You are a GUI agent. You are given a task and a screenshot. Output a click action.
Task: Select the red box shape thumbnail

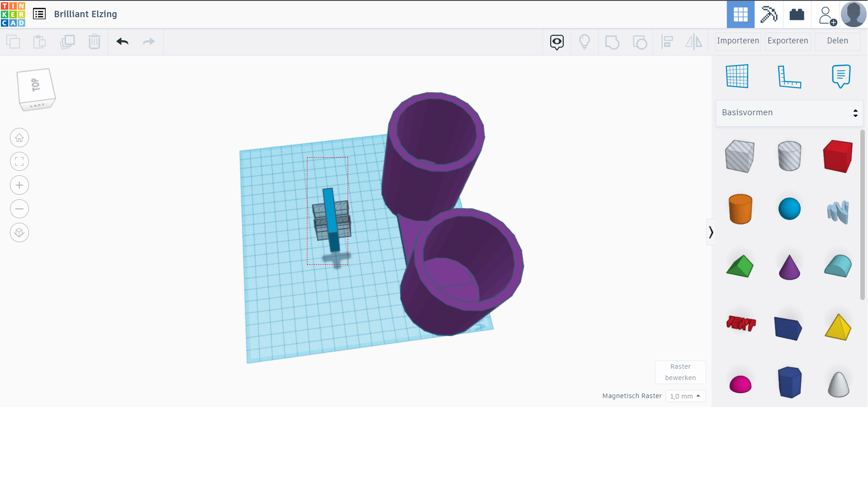point(838,156)
